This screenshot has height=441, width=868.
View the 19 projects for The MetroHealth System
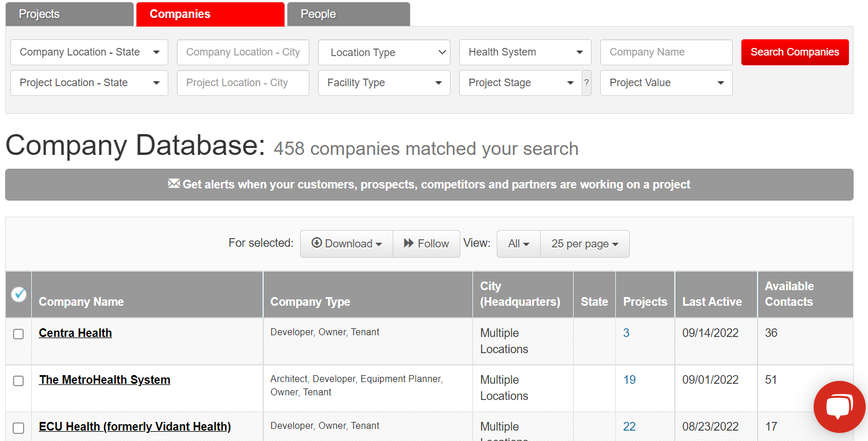[x=629, y=380]
